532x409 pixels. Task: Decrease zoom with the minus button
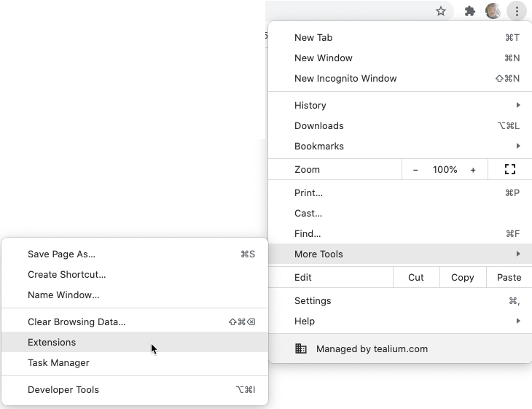pyautogui.click(x=415, y=169)
